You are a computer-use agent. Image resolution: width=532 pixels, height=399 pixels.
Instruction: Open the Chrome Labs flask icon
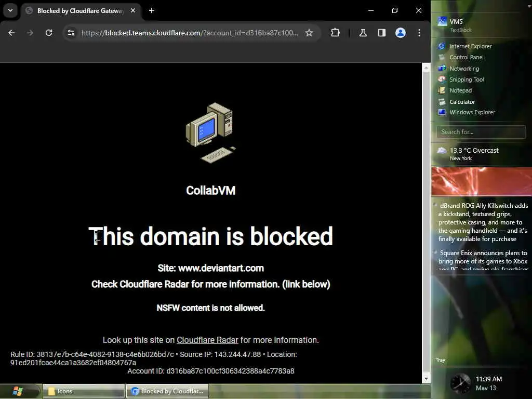363,33
